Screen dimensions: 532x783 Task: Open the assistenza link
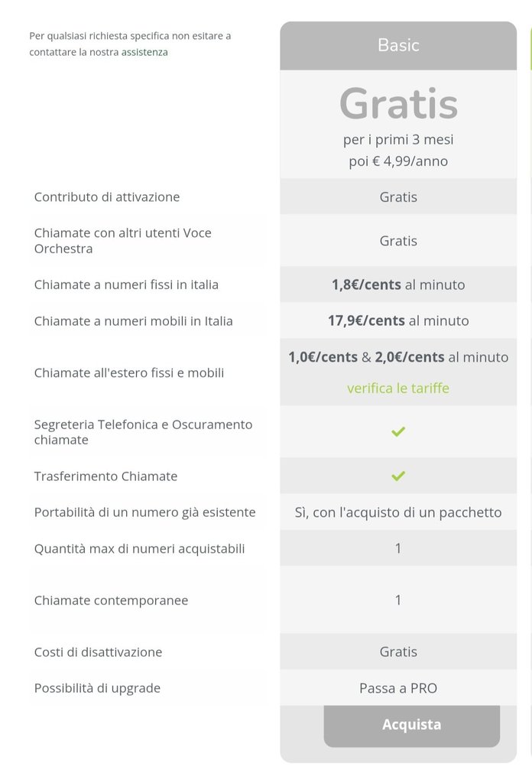coord(144,52)
